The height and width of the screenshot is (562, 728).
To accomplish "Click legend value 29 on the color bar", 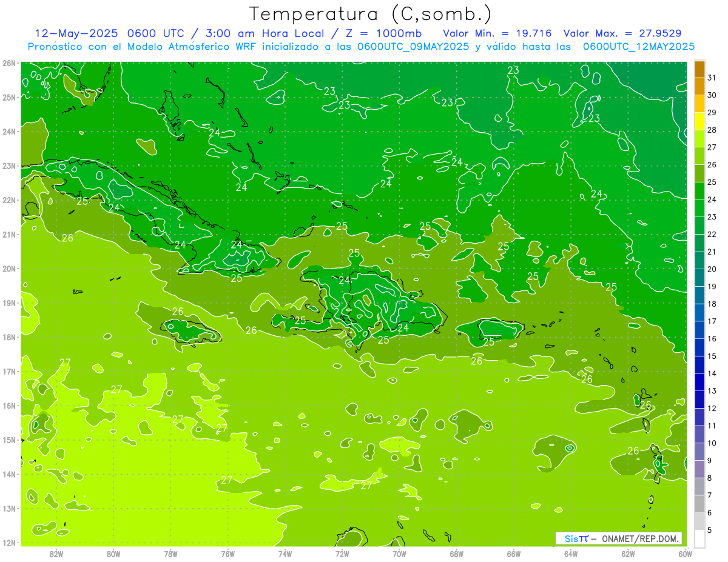I will (x=712, y=113).
